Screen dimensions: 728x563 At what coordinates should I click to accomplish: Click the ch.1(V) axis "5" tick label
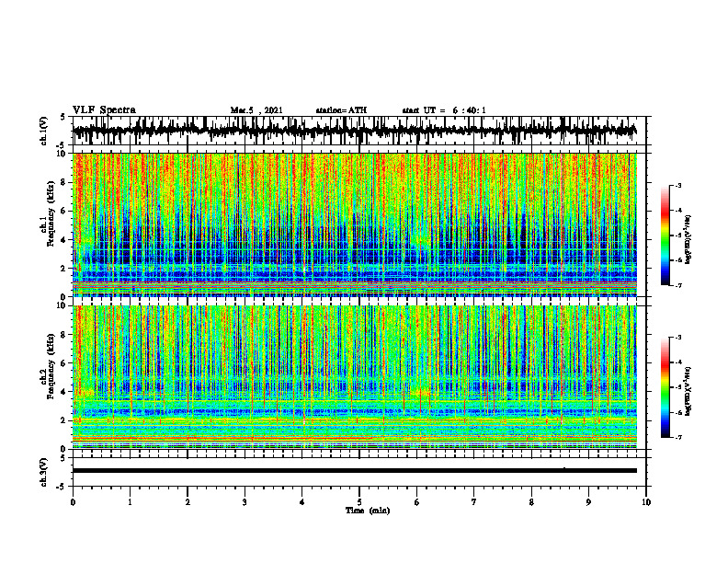coord(63,118)
